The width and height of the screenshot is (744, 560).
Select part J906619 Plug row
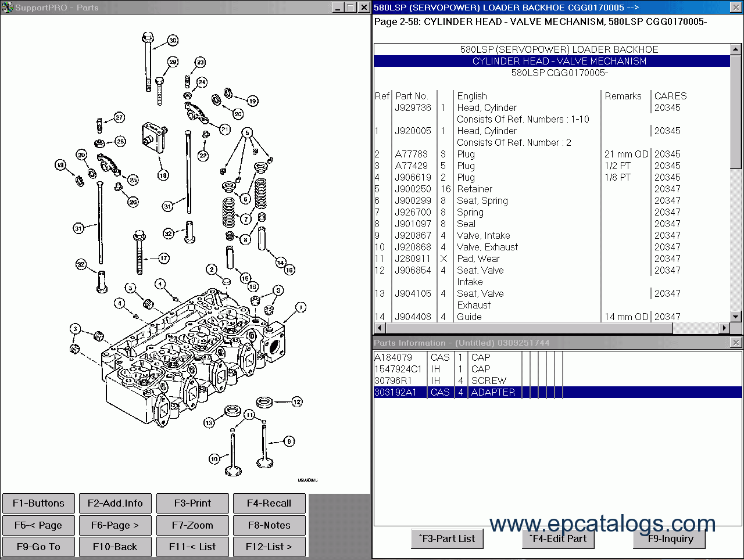pyautogui.click(x=552, y=177)
